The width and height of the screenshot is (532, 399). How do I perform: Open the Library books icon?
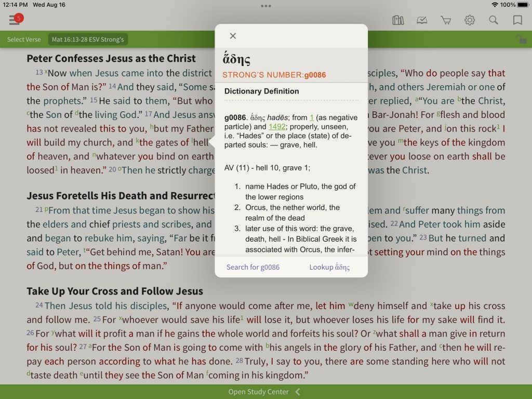(x=398, y=20)
